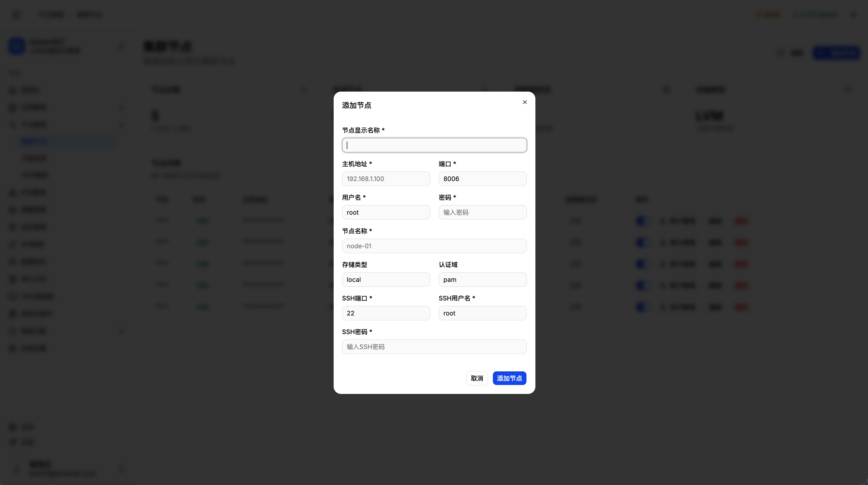Click the SSH用户名 field containing root
868x485 pixels.
[483, 313]
